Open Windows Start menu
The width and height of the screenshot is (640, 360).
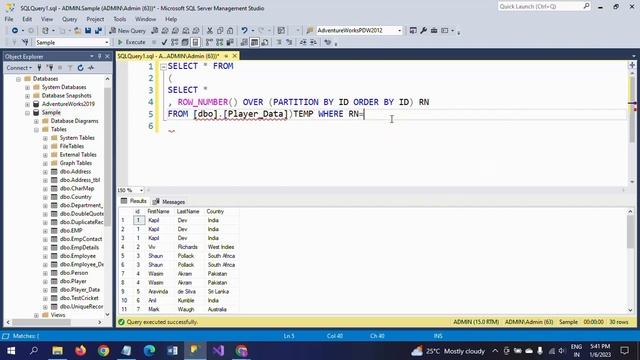tap(11, 351)
